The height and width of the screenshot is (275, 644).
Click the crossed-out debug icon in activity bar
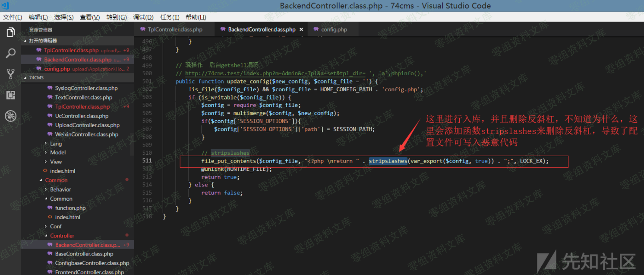[10, 115]
